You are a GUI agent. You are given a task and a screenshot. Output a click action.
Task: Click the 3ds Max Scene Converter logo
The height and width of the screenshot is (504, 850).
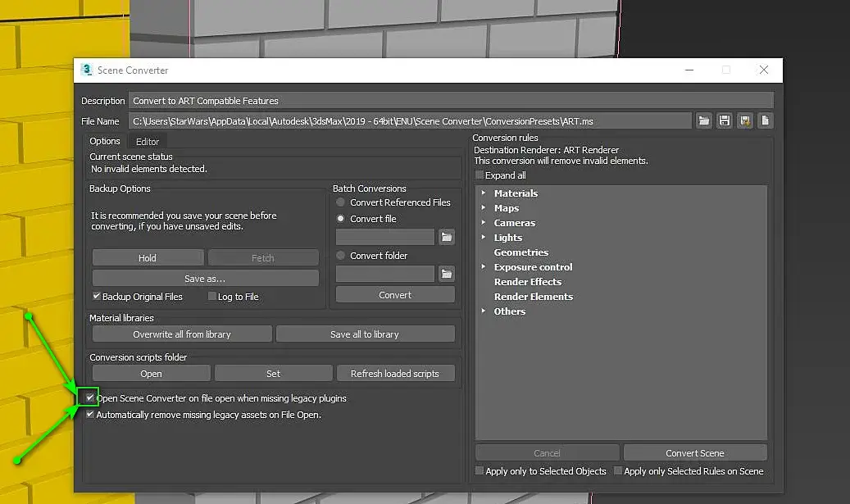[86, 70]
